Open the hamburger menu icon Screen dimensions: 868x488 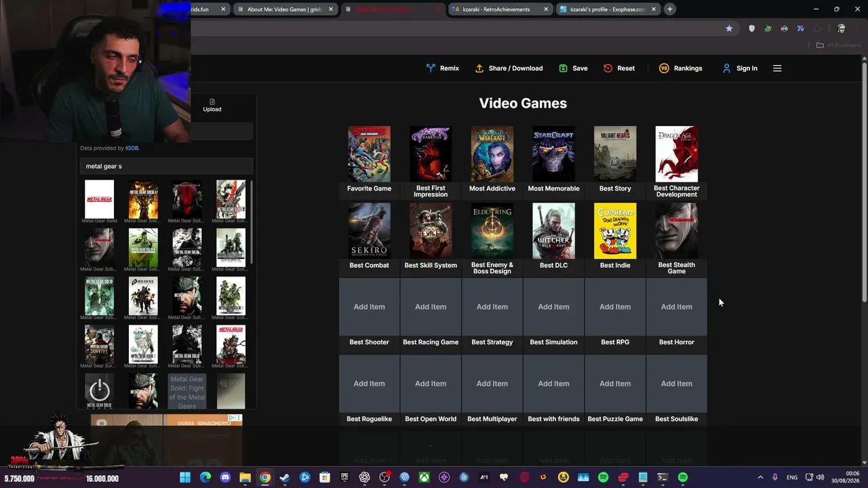point(777,68)
